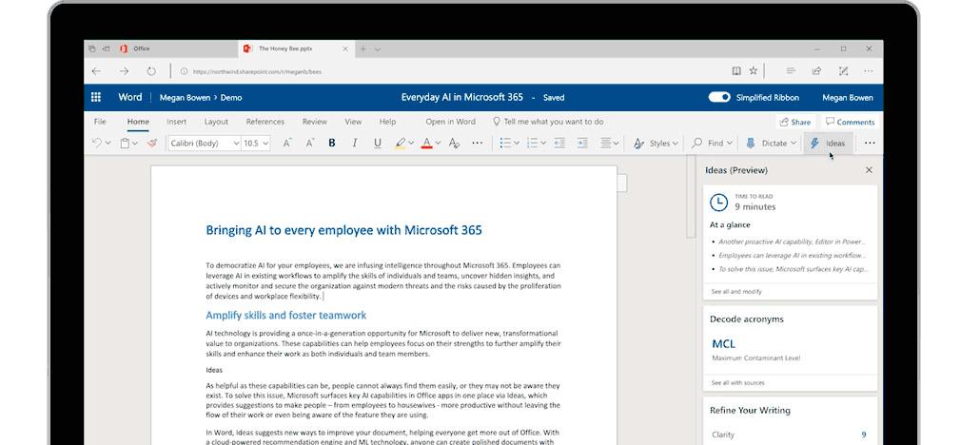
Task: Open the Word app launcher waffle
Action: point(96,97)
